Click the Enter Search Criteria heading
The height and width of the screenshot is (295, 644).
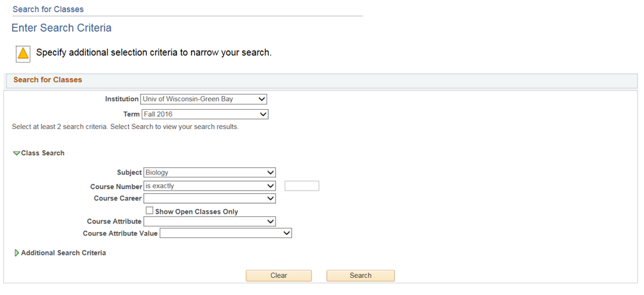(x=61, y=28)
